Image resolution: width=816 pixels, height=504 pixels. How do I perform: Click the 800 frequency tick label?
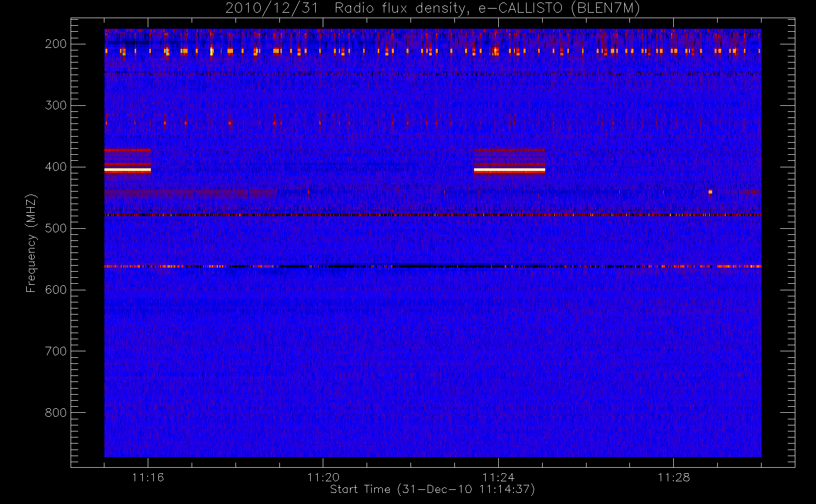click(x=56, y=413)
